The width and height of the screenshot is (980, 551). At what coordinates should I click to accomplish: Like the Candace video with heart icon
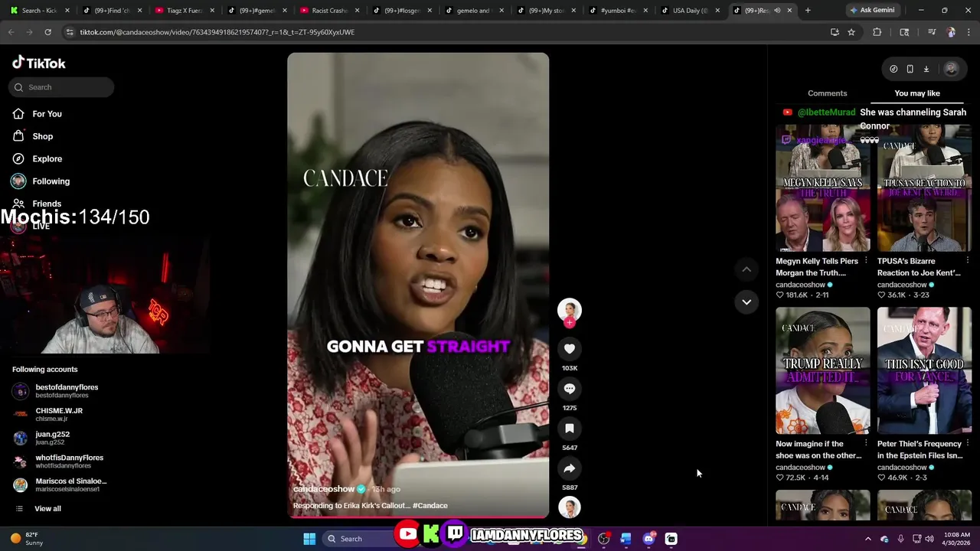point(570,349)
